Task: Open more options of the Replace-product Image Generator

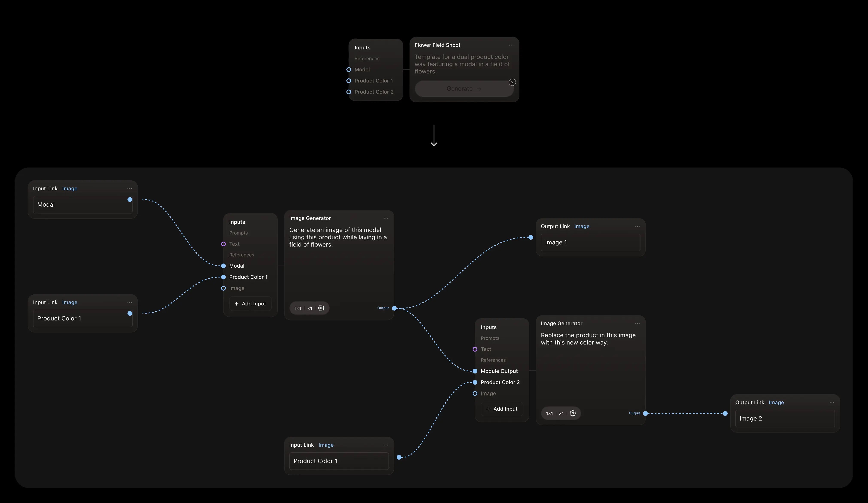Action: click(637, 323)
